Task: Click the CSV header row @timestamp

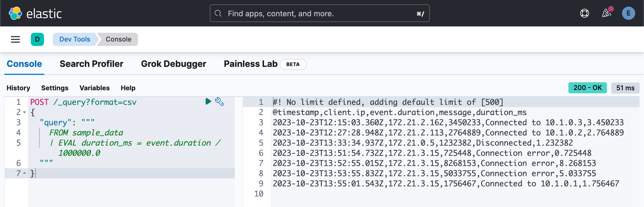Action: coord(400,112)
